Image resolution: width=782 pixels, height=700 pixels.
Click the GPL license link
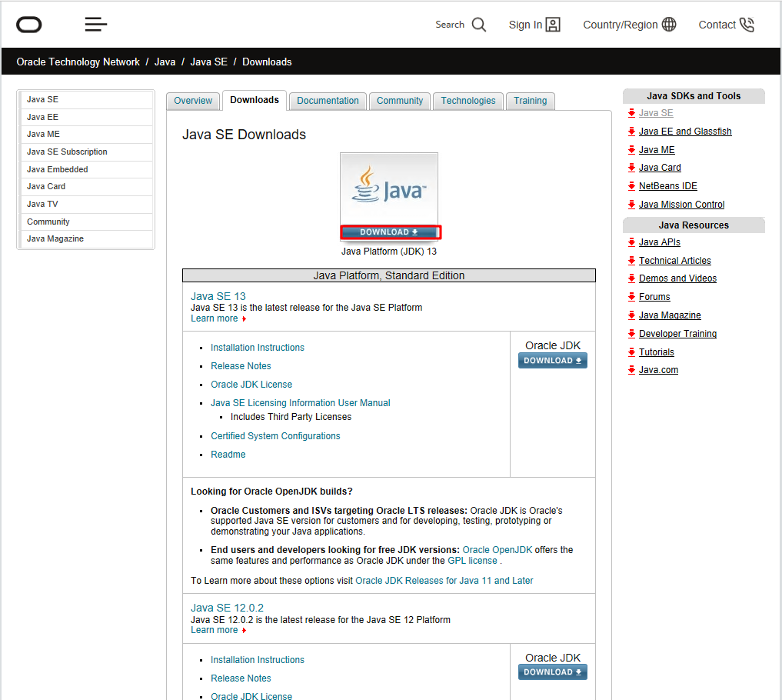point(472,561)
